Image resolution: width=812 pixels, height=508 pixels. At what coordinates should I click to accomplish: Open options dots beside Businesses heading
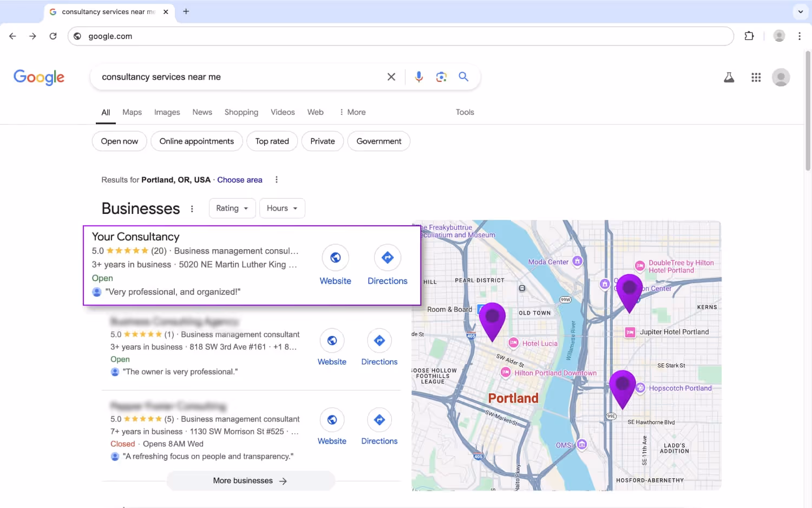(x=192, y=209)
